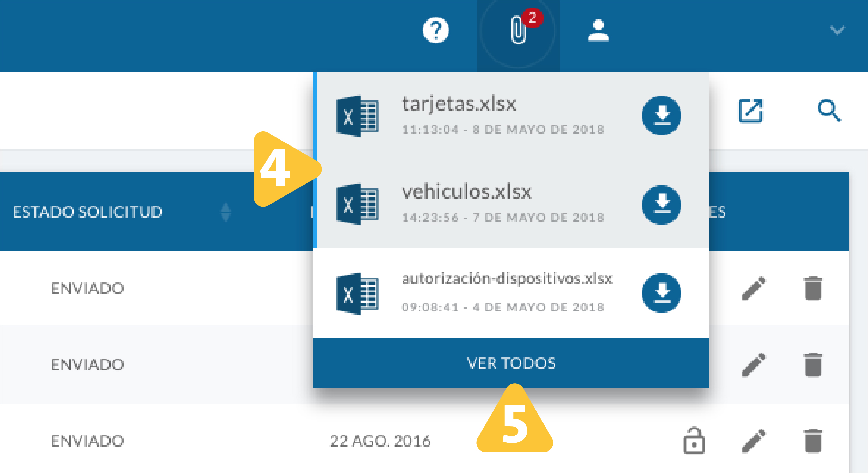Click the unlock padlock in 22 AGO. 2016 row
Viewport: 868px width, 473px height.
(694, 441)
